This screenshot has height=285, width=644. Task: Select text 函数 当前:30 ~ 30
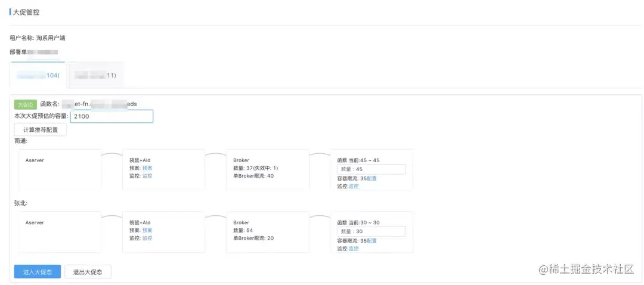[358, 222]
